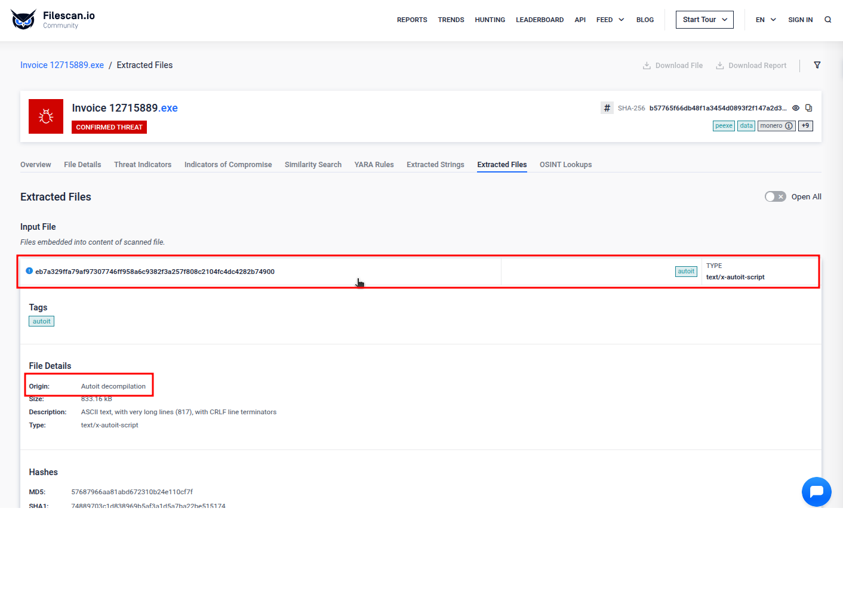This screenshot has width=843, height=616.
Task: Click the SIGN IN link
Action: pos(800,20)
